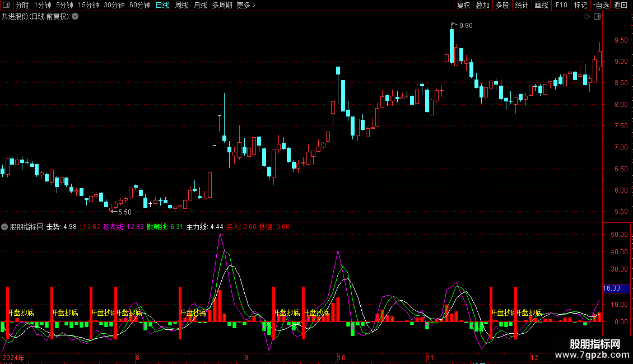The width and height of the screenshot is (633, 364).
Task: Click the 2024年 label on time axis
Action: [13, 357]
